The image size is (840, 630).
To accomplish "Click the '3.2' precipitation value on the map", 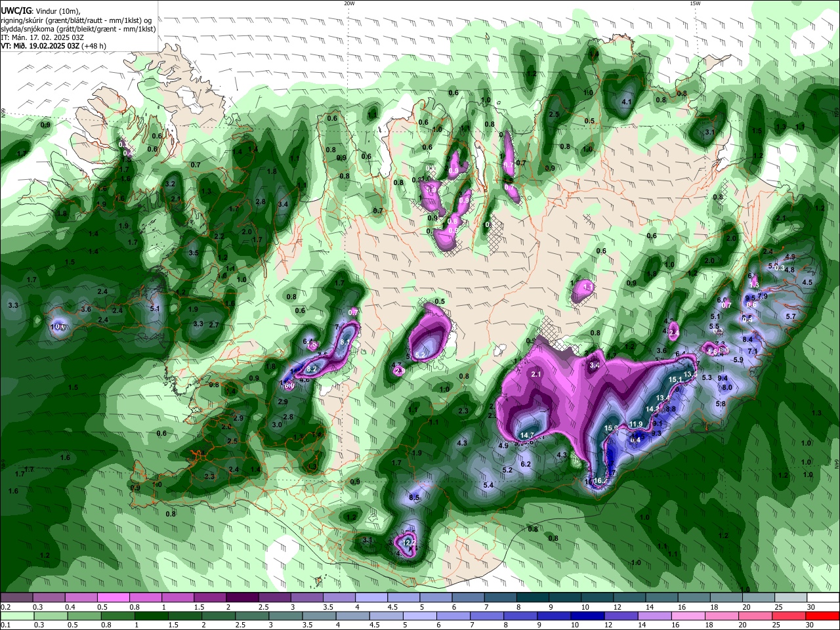I will pos(171,184).
